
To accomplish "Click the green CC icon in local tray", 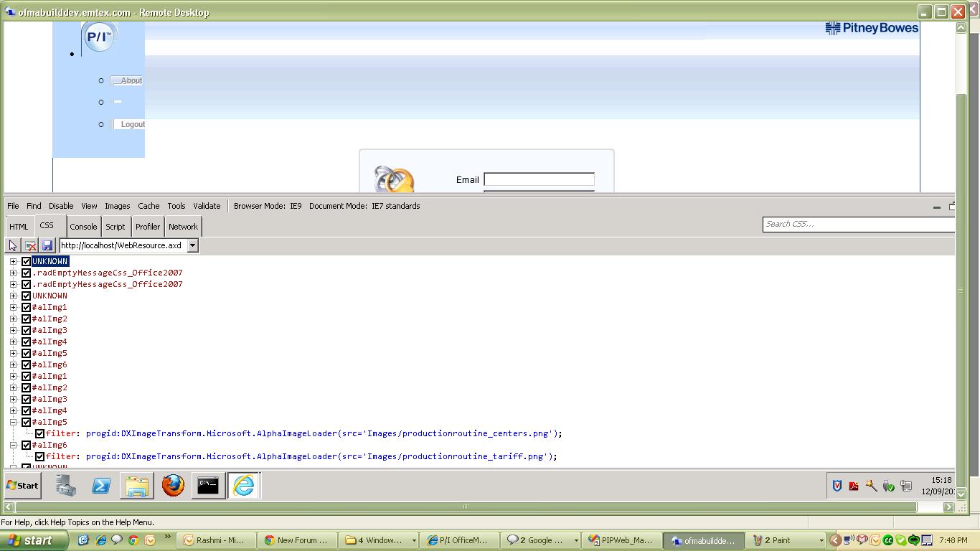I will pyautogui.click(x=888, y=540).
